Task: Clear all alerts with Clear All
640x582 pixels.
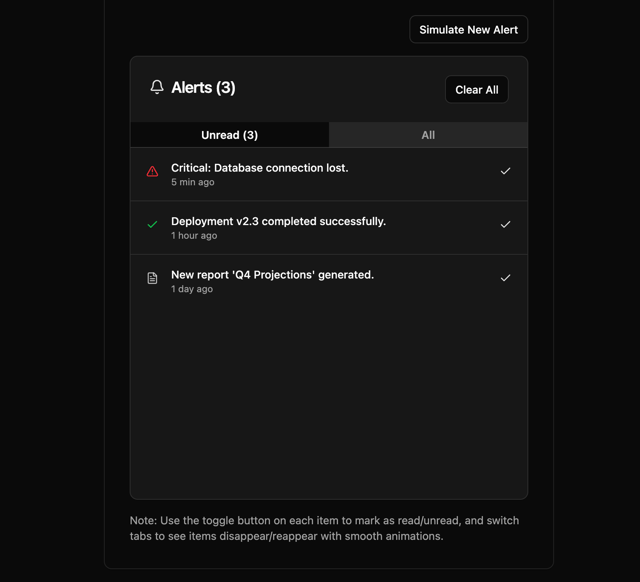Action: point(477,89)
